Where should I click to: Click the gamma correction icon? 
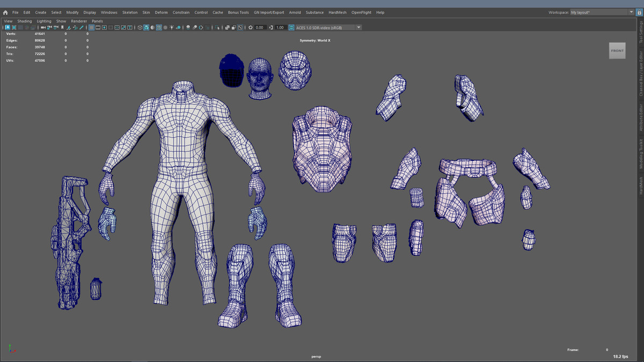pyautogui.click(x=272, y=27)
